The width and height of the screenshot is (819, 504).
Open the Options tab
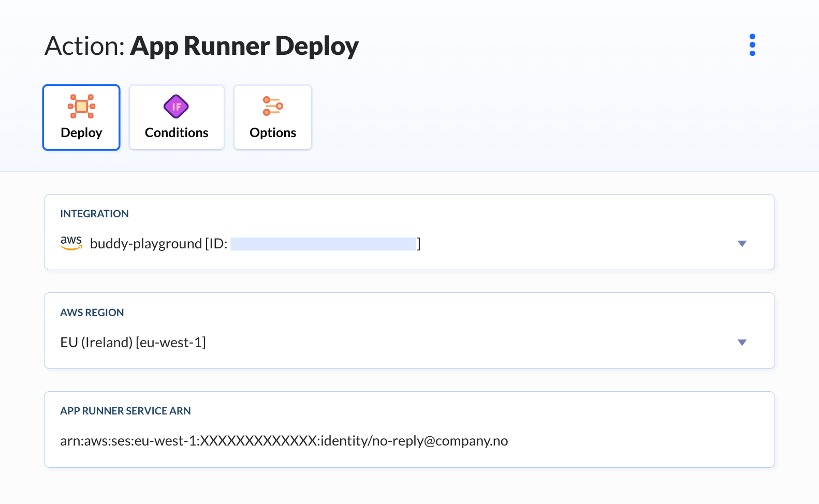point(273,117)
